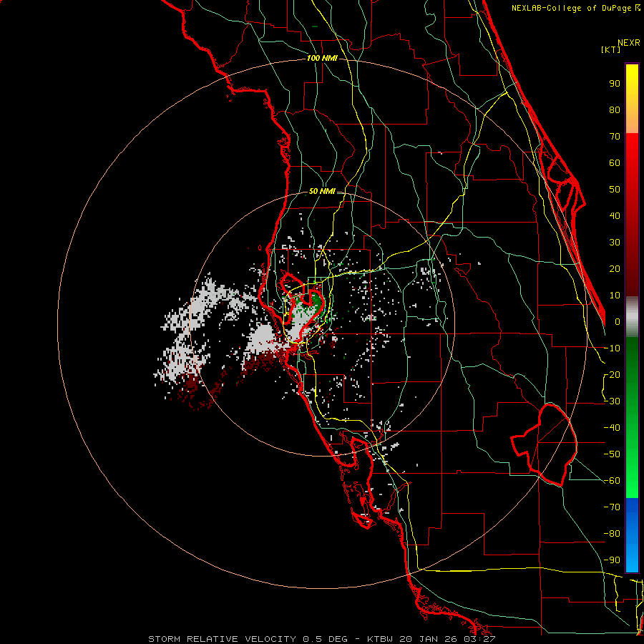Select the -60 value on the velocity scale
This screenshot has width=644, height=644.
click(612, 481)
